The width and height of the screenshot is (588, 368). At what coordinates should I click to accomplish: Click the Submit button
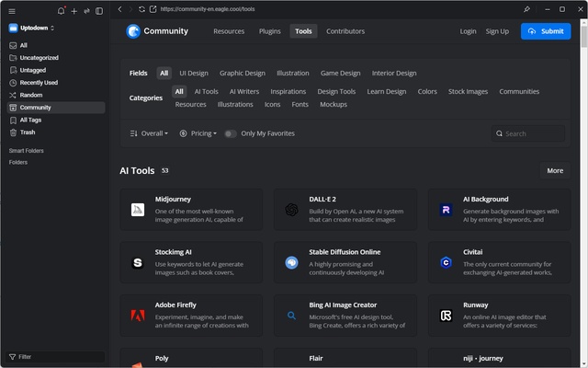(x=546, y=31)
